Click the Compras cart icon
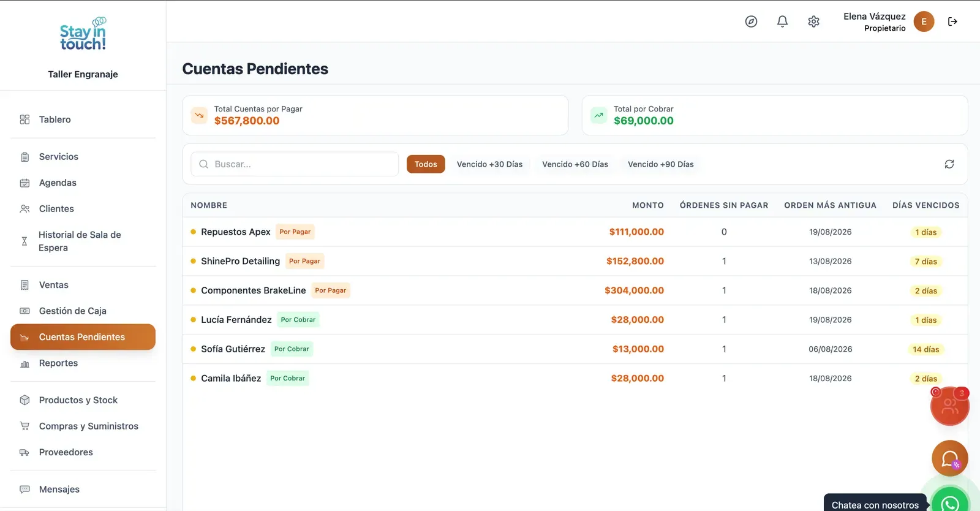 (24, 426)
